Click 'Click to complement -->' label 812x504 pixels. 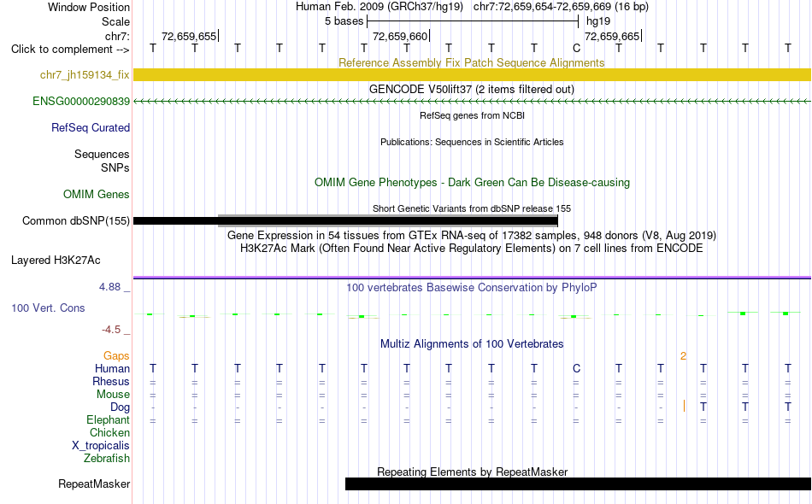pos(70,50)
